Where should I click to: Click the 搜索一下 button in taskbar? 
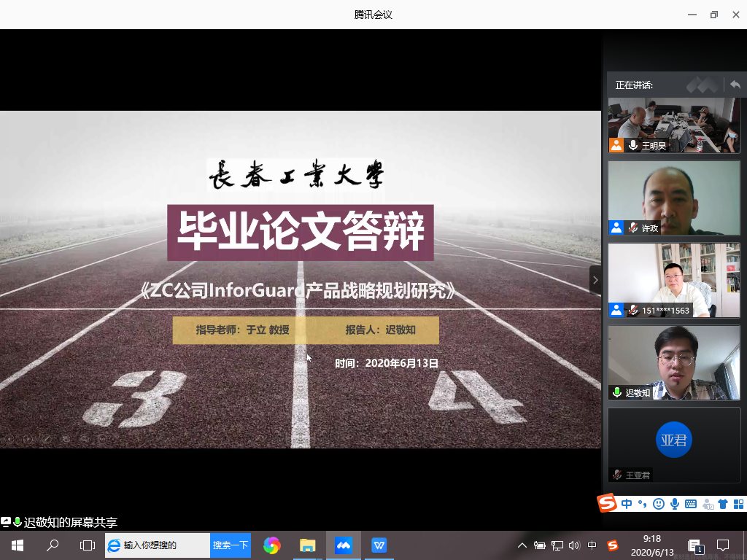pos(231,545)
